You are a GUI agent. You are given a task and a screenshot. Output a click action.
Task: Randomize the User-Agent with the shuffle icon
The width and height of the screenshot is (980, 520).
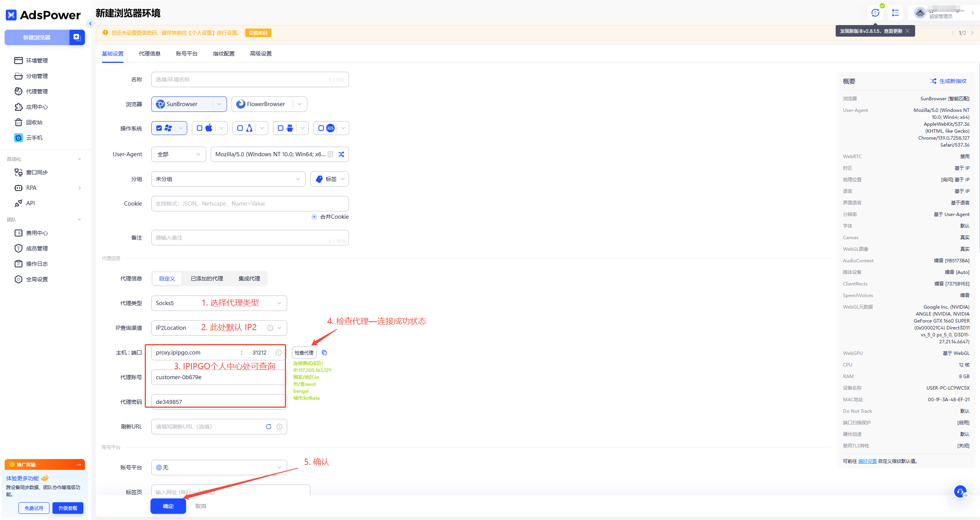point(341,154)
